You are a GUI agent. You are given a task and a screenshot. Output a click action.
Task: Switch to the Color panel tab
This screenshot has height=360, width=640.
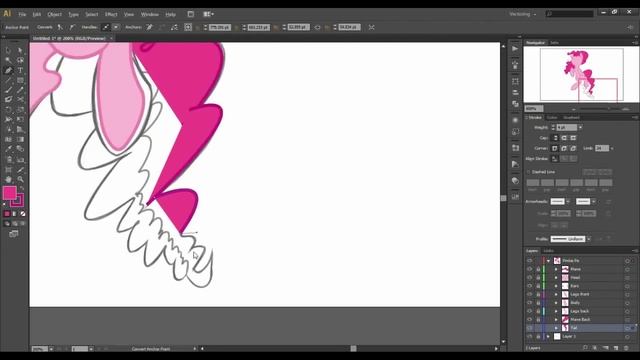(x=552, y=118)
